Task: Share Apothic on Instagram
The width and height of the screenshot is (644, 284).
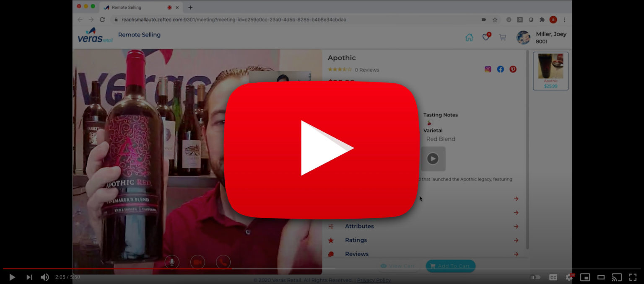Action: click(488, 69)
